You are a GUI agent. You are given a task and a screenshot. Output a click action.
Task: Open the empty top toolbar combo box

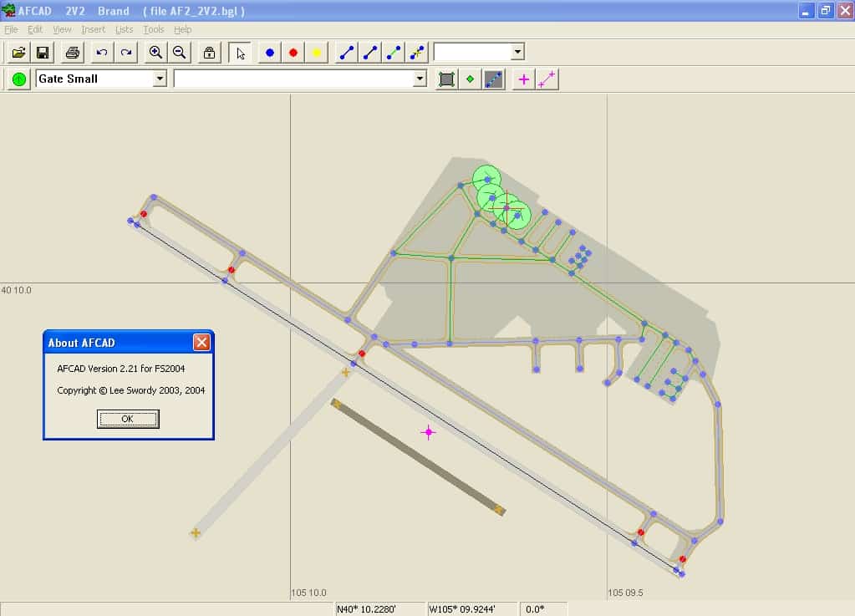click(517, 52)
